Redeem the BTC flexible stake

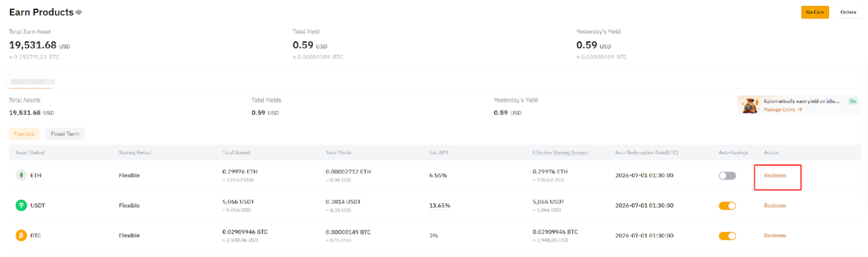(x=775, y=235)
